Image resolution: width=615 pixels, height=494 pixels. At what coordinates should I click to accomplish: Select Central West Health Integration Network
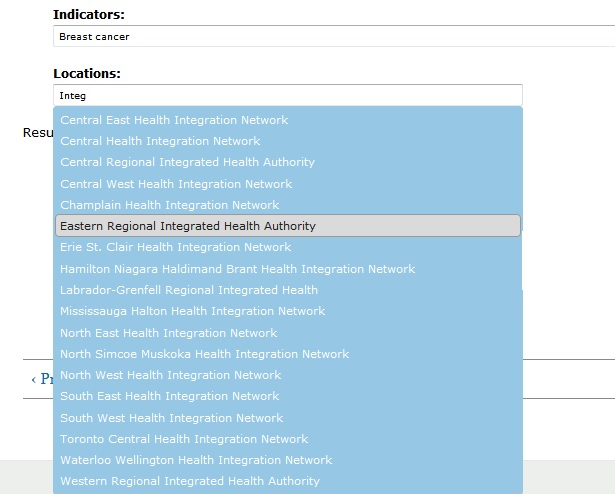click(176, 184)
